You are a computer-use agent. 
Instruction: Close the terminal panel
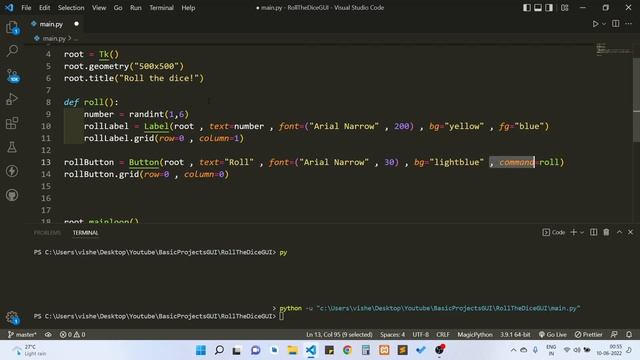pyautogui.click(x=631, y=232)
